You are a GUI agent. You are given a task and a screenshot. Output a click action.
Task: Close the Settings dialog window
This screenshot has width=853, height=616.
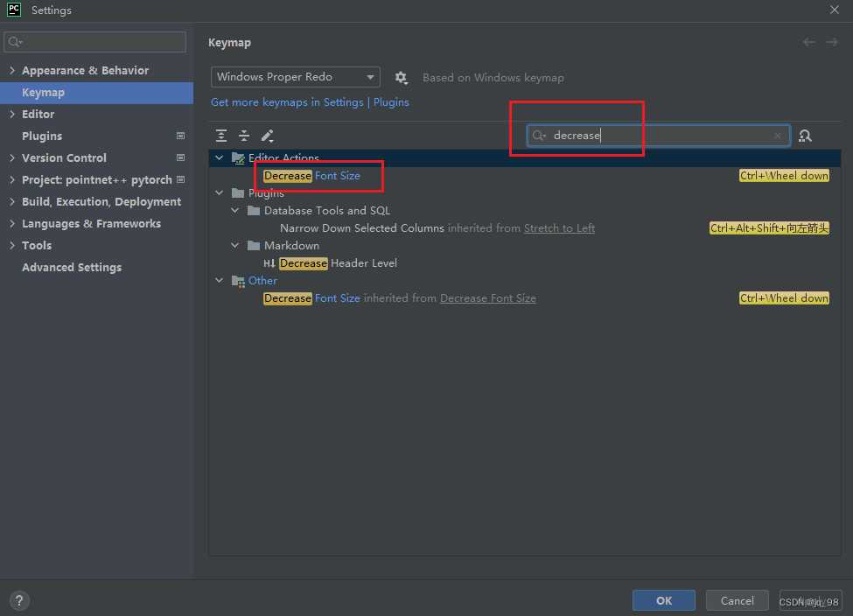pyautogui.click(x=835, y=10)
